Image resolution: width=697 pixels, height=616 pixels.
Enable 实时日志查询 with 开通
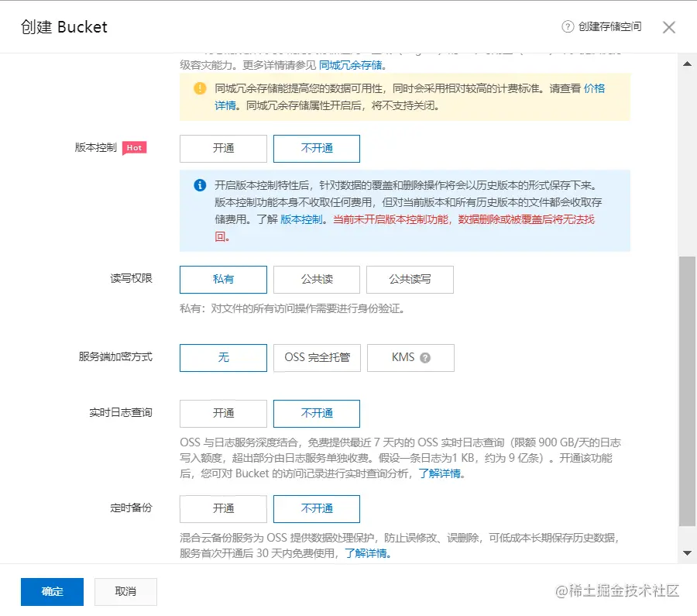[223, 413]
